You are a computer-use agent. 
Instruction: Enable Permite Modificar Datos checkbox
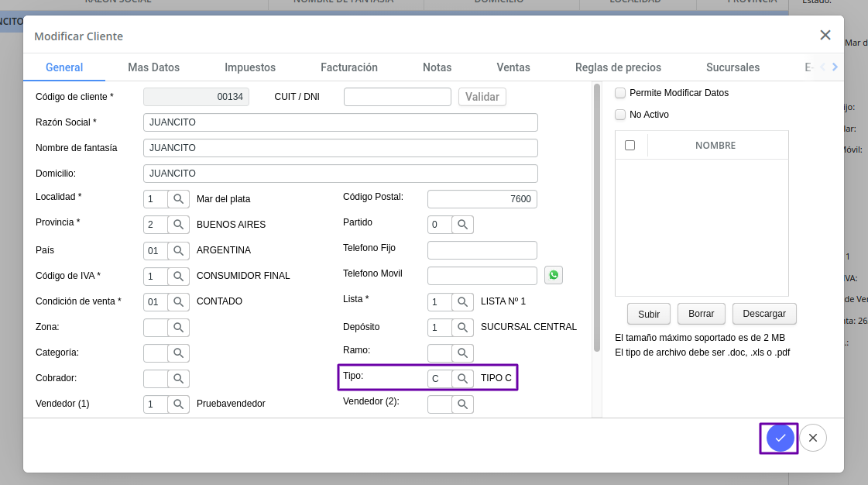(620, 93)
